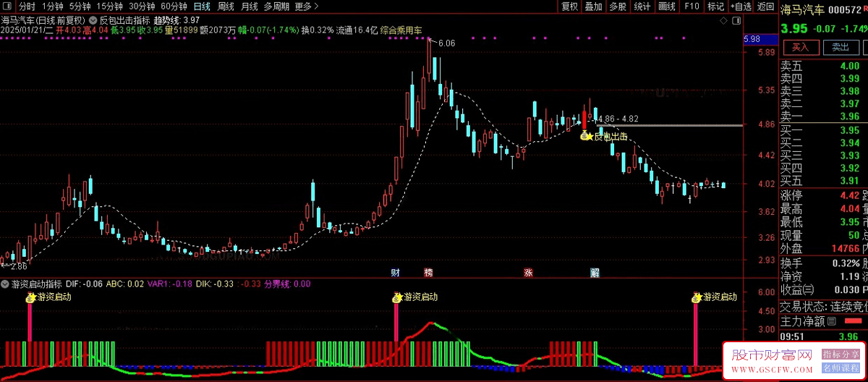
Task: Click middle 游资启动 money-bag marker
Action: click(x=397, y=297)
